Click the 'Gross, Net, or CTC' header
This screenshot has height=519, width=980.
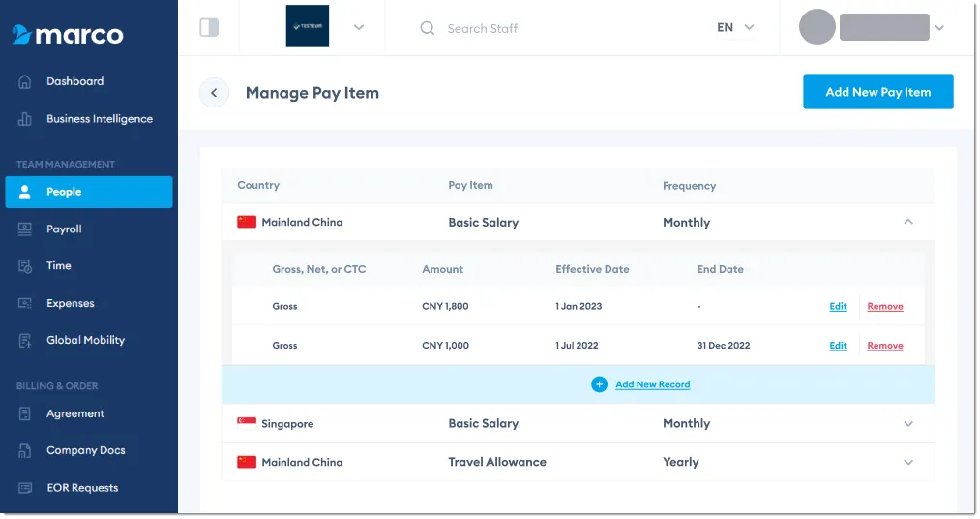pos(318,269)
